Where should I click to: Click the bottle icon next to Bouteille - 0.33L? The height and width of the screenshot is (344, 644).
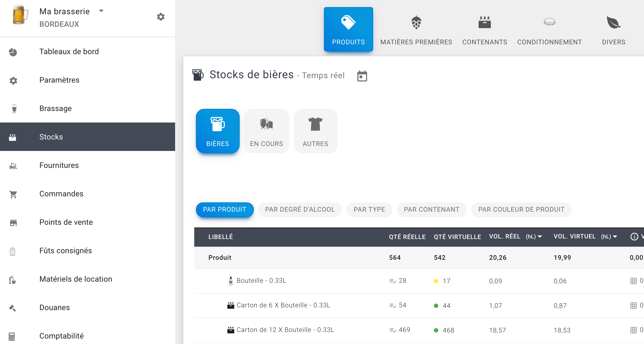tap(231, 281)
